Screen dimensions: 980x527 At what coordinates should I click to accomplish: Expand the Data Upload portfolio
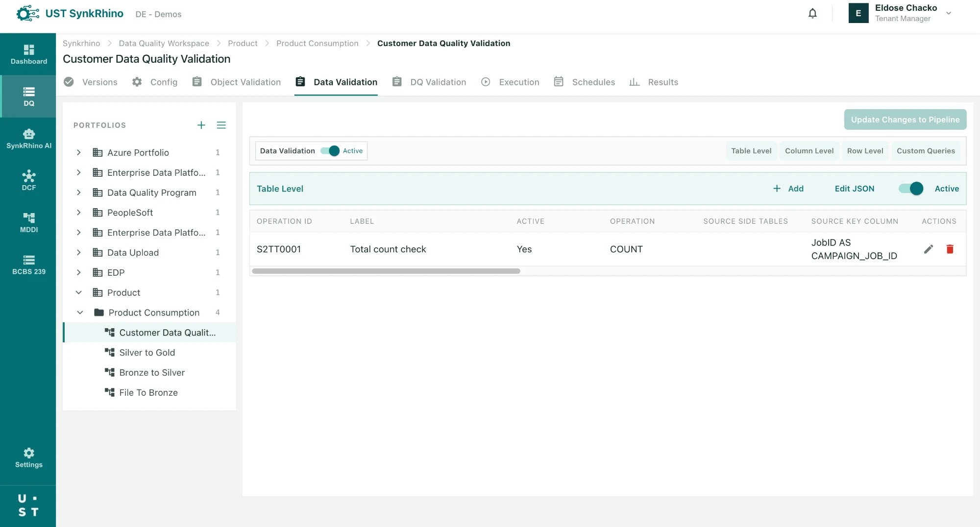coord(78,253)
